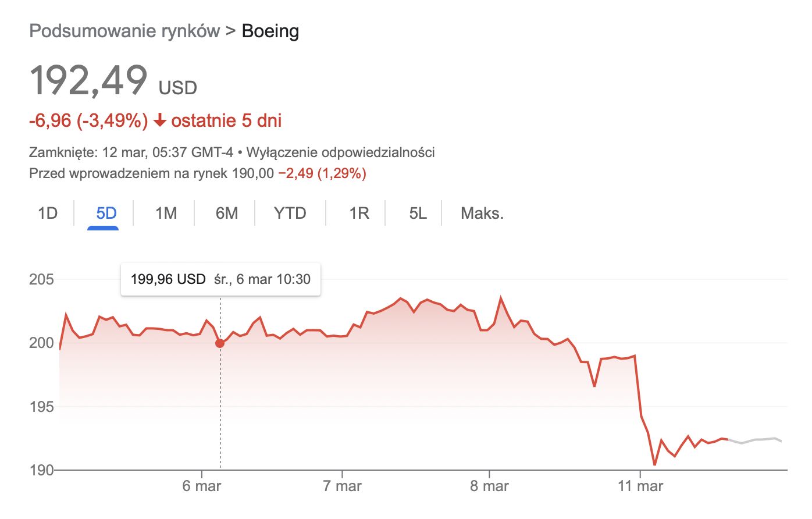The image size is (812, 519).
Task: Click the 11 mar date axis label
Action: pyautogui.click(x=640, y=486)
